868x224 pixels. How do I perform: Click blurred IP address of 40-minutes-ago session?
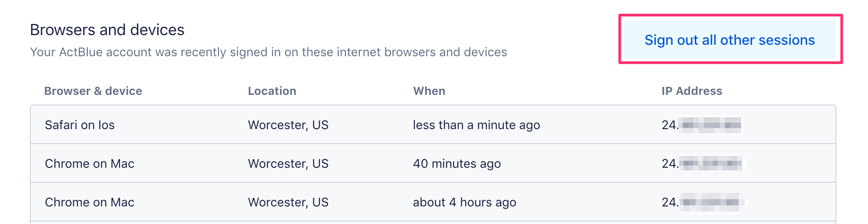coord(702,164)
